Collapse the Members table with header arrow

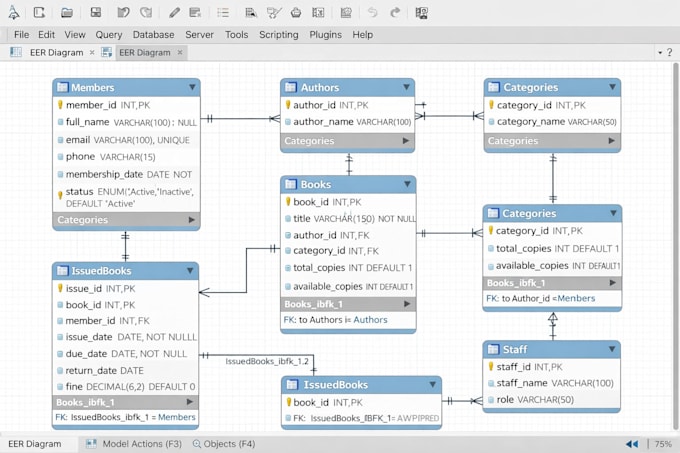tap(192, 87)
